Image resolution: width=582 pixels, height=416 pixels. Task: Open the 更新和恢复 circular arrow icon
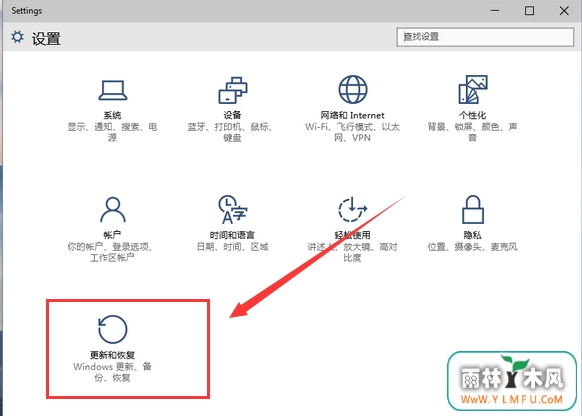click(112, 329)
